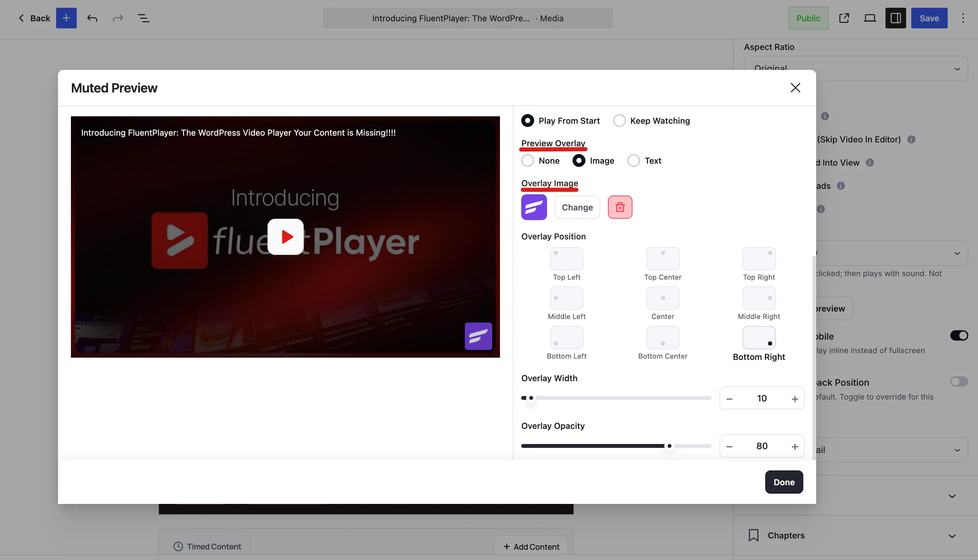Click the blue plus add button
This screenshot has height=560, width=978.
(66, 18)
